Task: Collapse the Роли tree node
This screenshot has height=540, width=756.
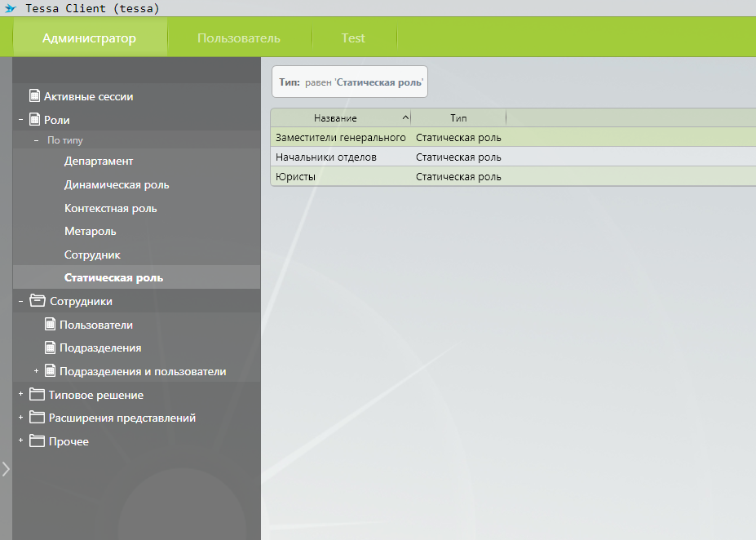Action: point(20,120)
